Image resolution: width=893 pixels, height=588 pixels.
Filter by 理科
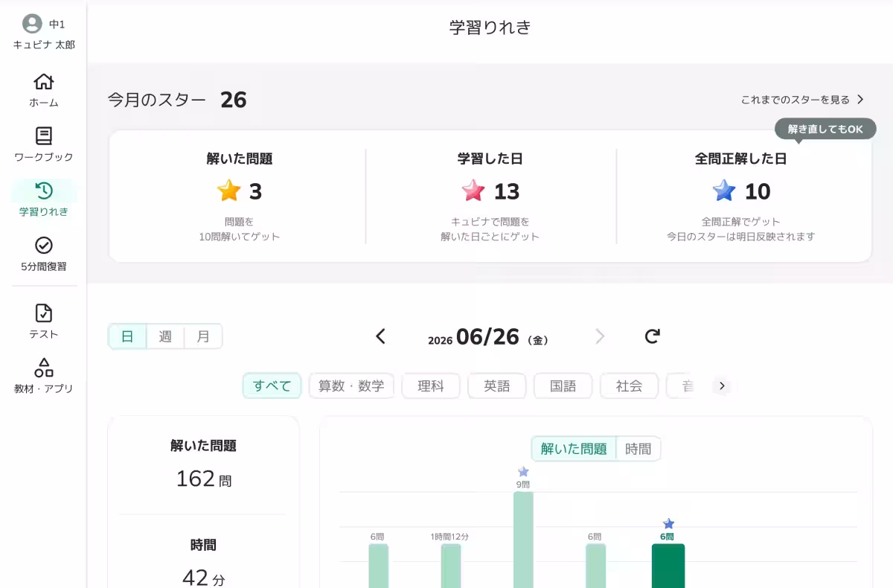coord(431,386)
